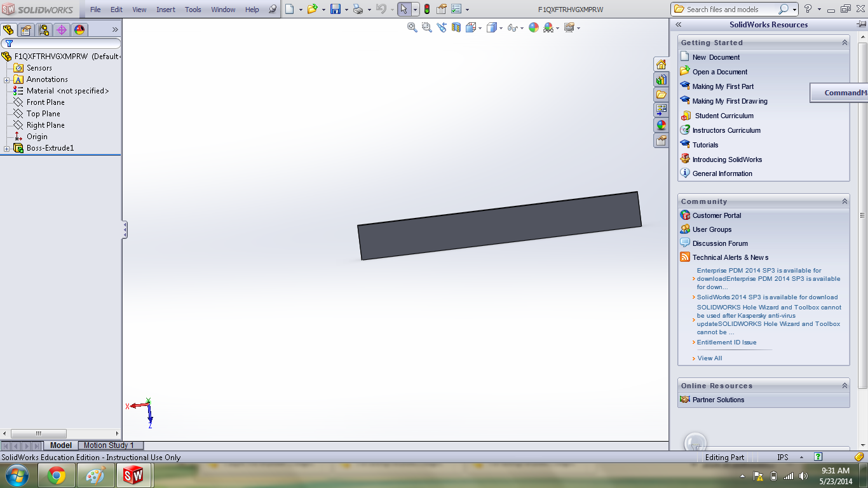Collapse the Online Resources section

[x=844, y=386]
